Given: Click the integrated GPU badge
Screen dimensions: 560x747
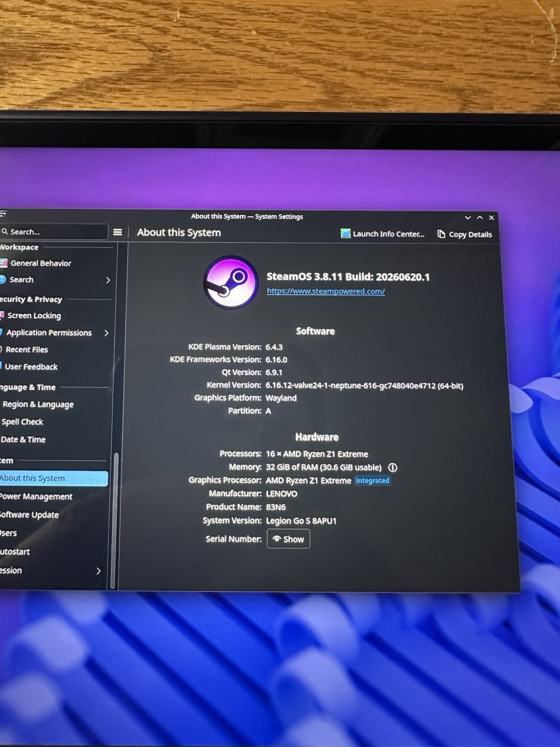Looking at the screenshot, I should point(372,480).
